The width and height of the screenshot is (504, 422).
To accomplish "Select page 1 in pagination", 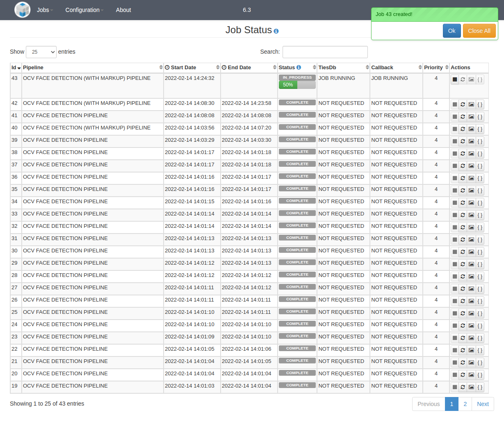I will coord(452,404).
